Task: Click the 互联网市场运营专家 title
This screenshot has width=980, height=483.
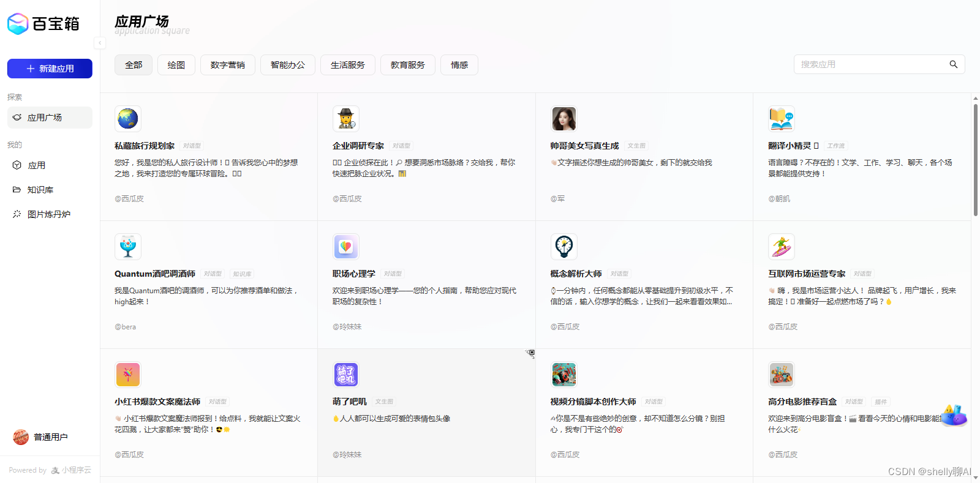Action: click(807, 274)
